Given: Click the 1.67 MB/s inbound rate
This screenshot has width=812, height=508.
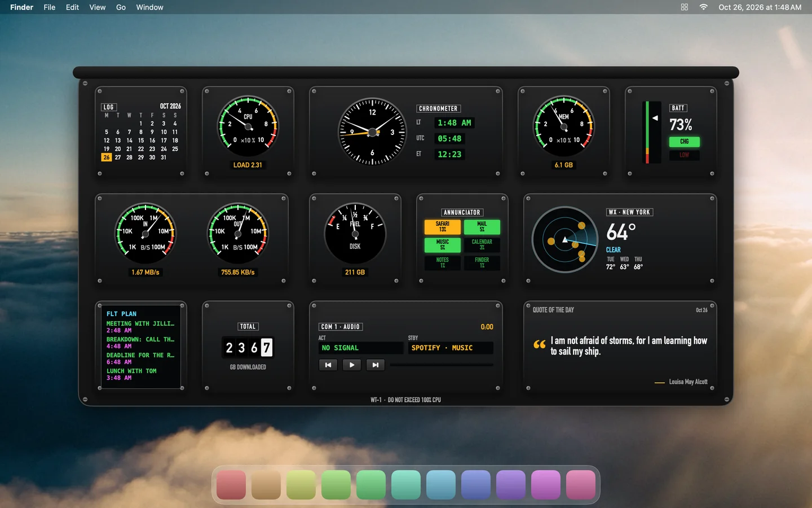Looking at the screenshot, I should tap(145, 272).
